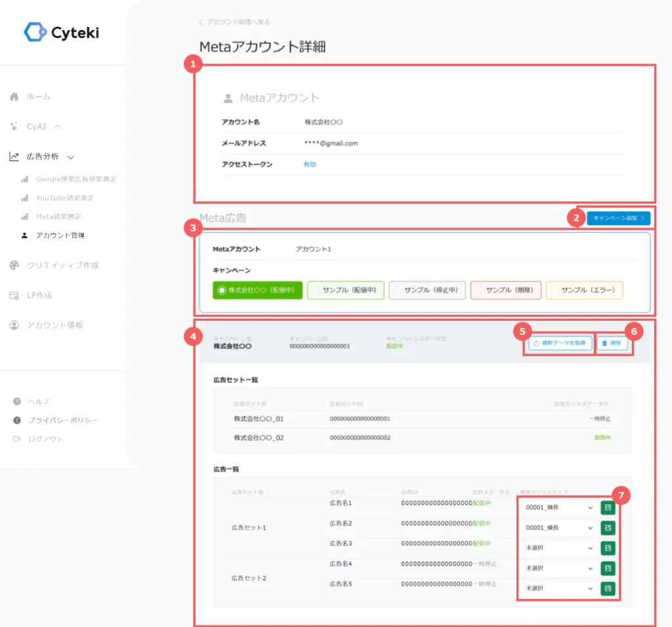Click email value ****@gmail.com
Screen dimensions: 672x627
[x=331, y=143]
